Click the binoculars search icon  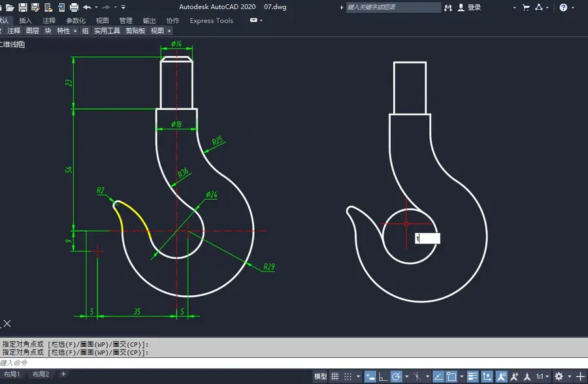tap(448, 7)
